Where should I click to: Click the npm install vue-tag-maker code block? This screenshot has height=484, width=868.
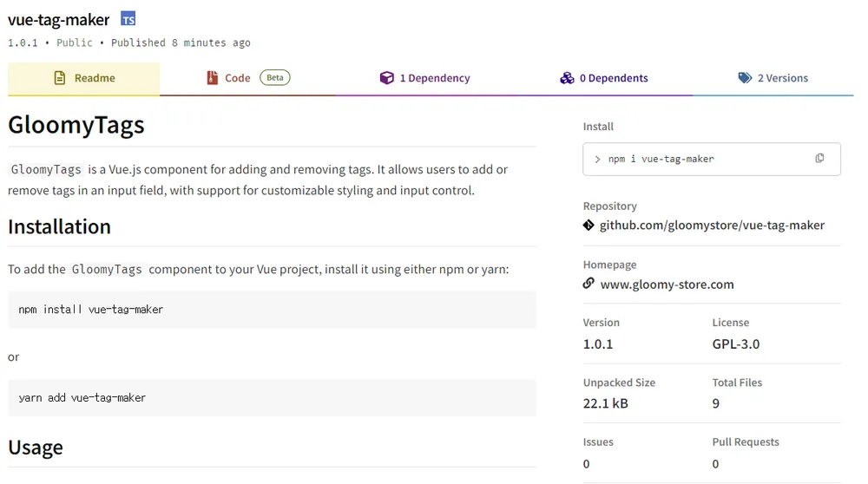[272, 310]
